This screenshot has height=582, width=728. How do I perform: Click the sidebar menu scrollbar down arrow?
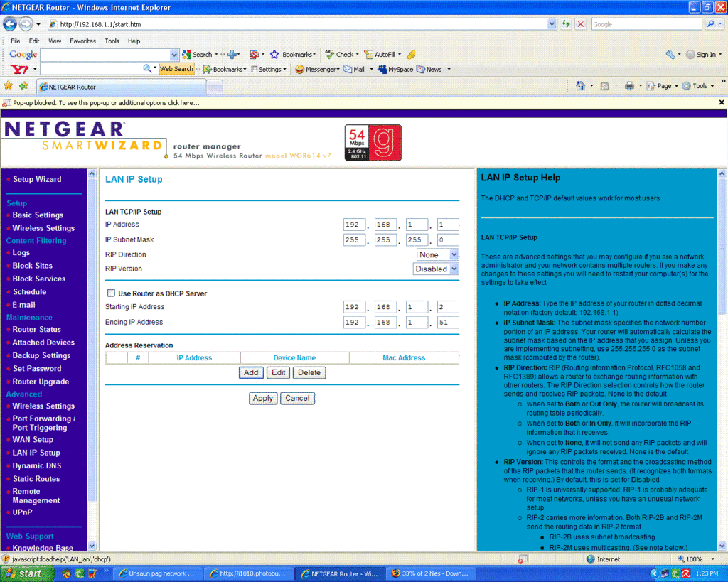tap(92, 546)
